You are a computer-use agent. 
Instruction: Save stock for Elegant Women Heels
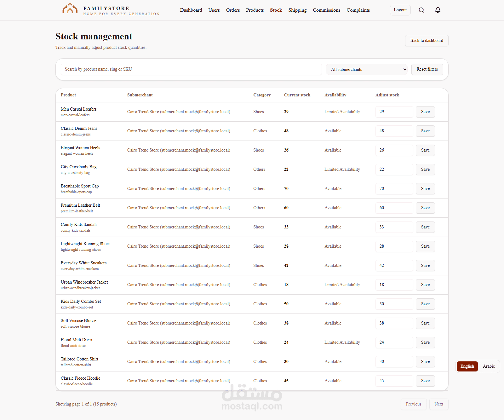pyautogui.click(x=425, y=150)
